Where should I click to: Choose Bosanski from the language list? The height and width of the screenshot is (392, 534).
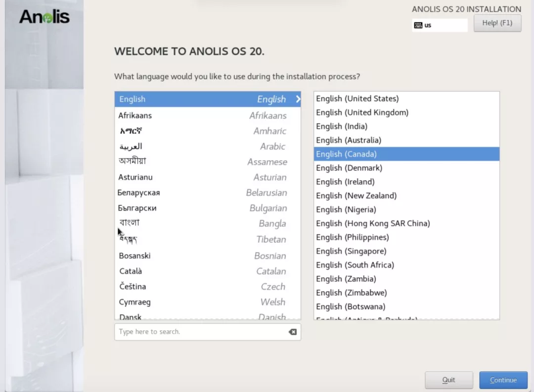coord(208,256)
